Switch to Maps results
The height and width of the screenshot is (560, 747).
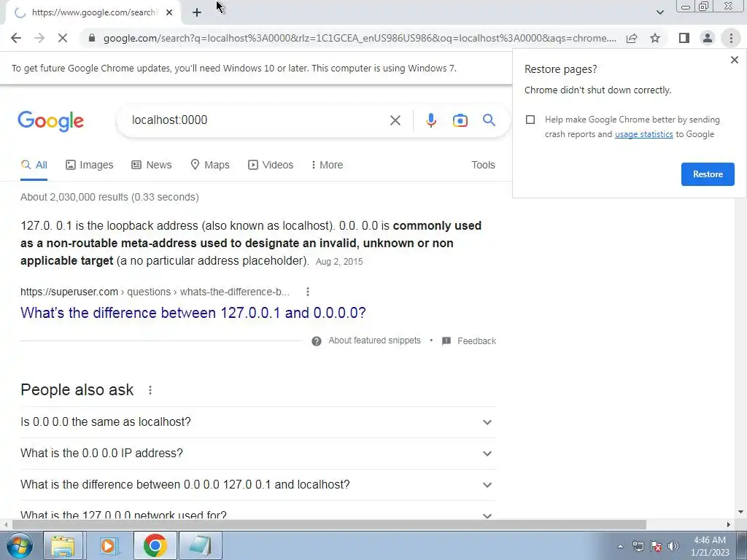(x=210, y=165)
